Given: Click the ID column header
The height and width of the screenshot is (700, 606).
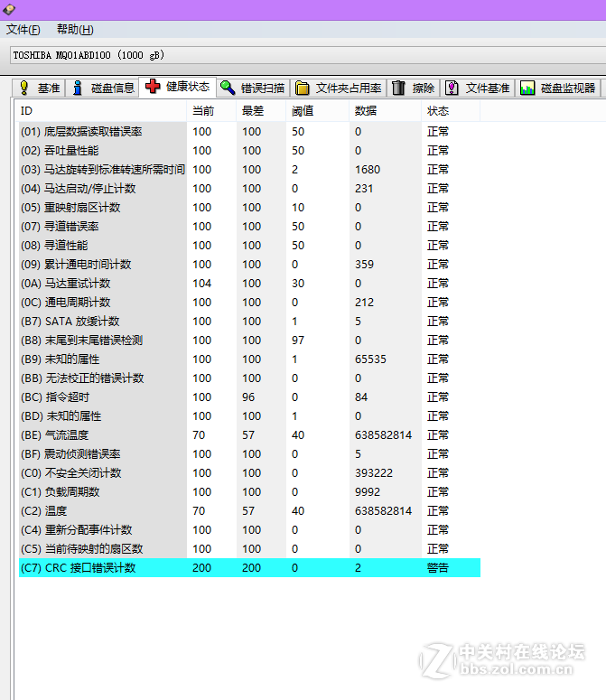Looking at the screenshot, I should coord(102,111).
